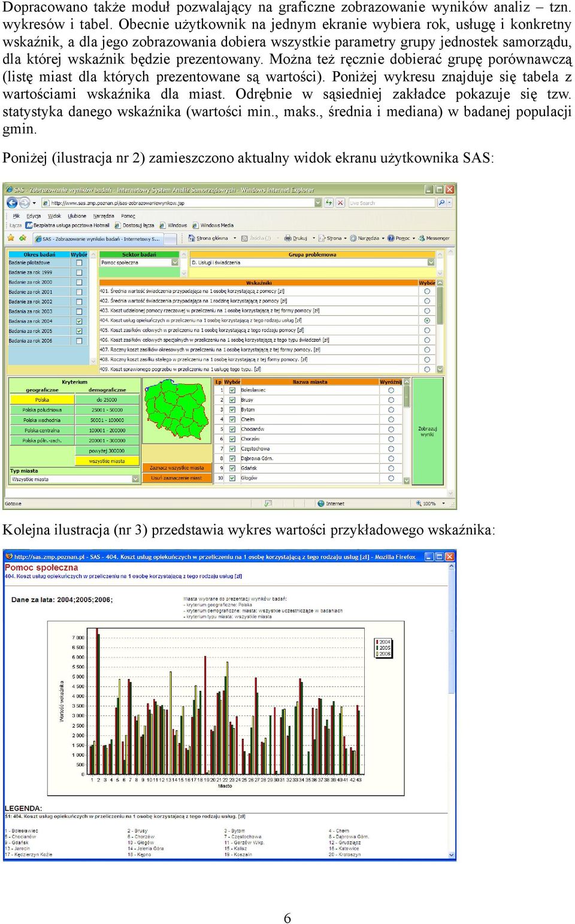Enable the Badanie za rok 1999 checkbox
The height and width of the screenshot is (924, 575).
[79, 272]
